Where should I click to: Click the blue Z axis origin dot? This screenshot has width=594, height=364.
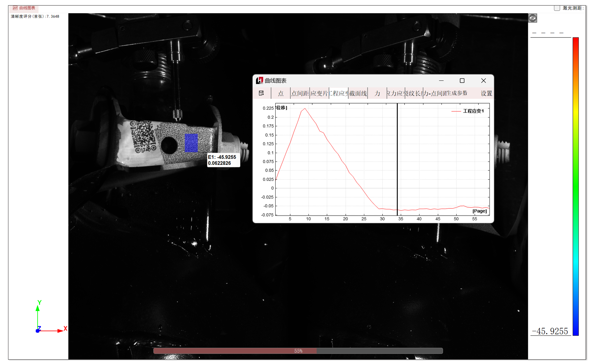pyautogui.click(x=38, y=331)
